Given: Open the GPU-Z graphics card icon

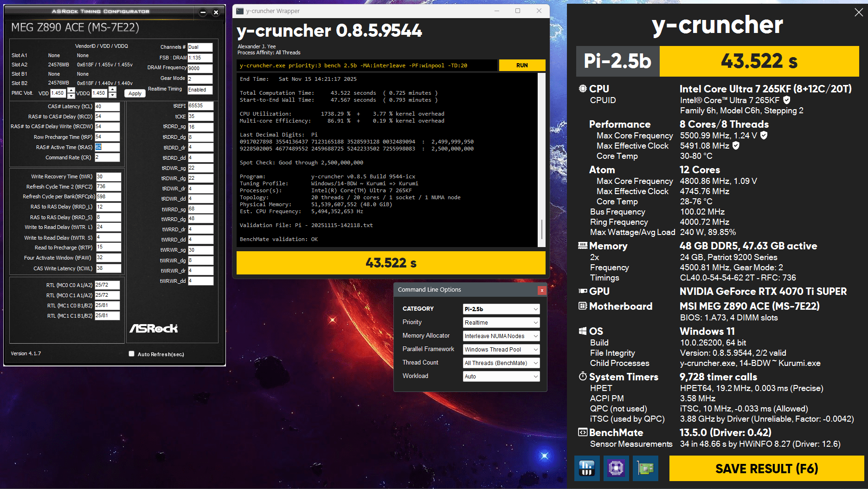Looking at the screenshot, I should point(645,468).
